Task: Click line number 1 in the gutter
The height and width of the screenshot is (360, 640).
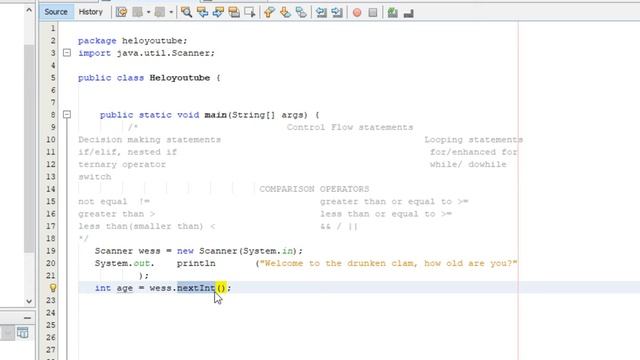Action: [53, 28]
